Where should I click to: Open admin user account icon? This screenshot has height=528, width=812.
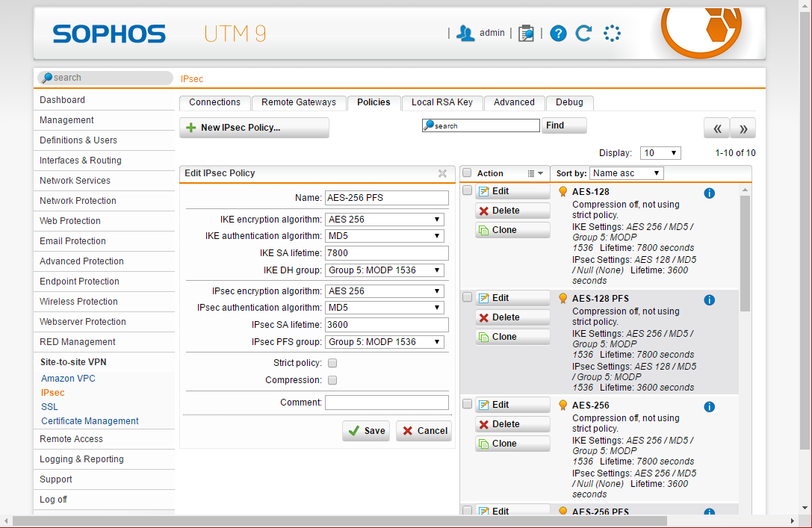tap(465, 33)
